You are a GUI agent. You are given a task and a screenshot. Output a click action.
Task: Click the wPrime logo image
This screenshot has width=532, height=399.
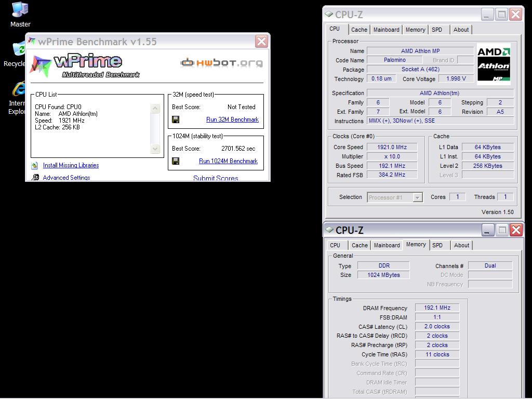point(85,65)
